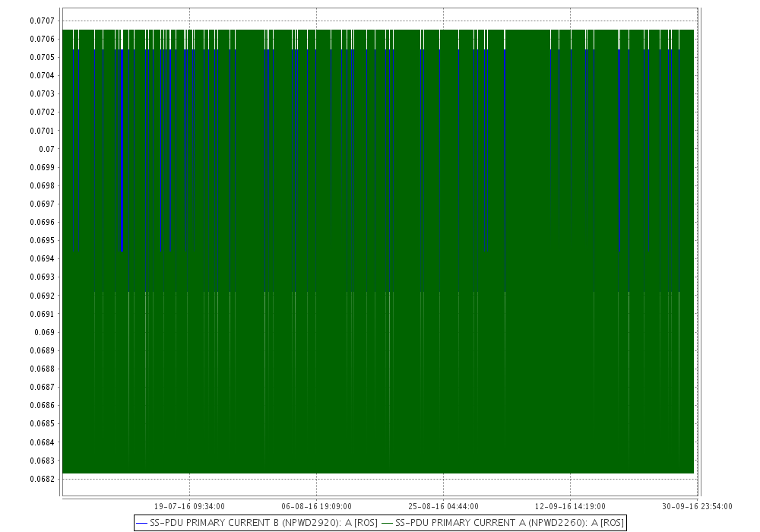Click the 30-09-16 23:54:00 time label
Viewport: 760px width, 532px height.
point(697,506)
